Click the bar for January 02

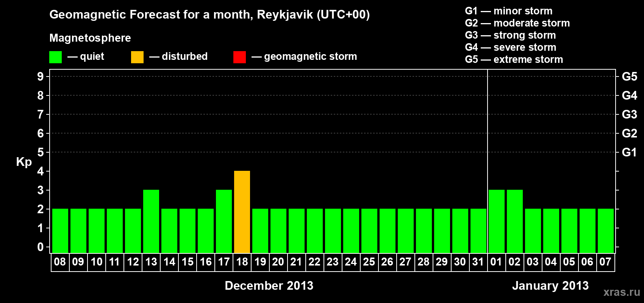pyautogui.click(x=515, y=221)
